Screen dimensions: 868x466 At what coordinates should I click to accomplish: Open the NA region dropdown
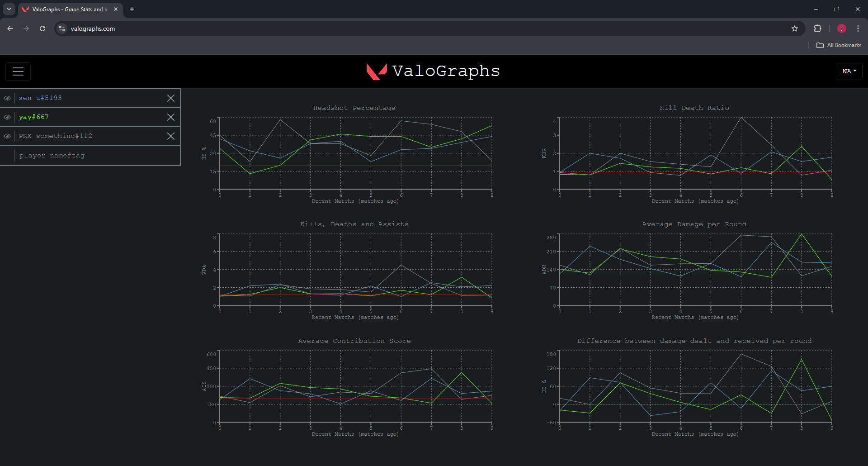pos(849,71)
